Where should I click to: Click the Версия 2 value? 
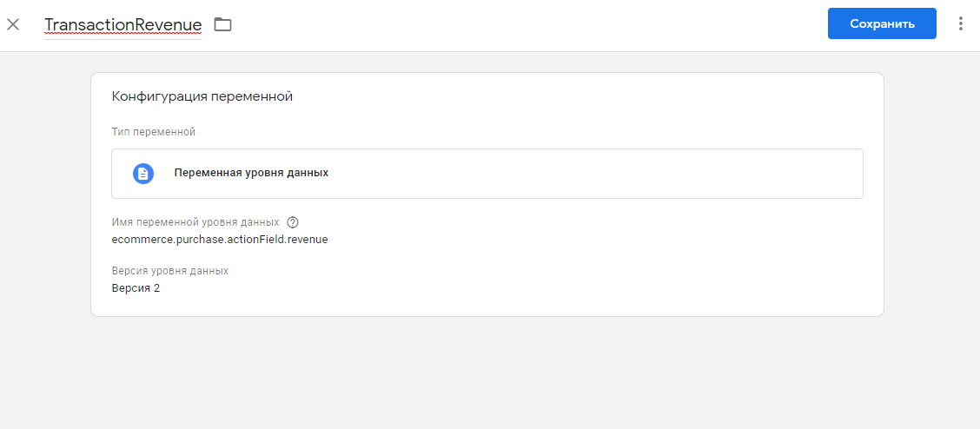click(136, 288)
